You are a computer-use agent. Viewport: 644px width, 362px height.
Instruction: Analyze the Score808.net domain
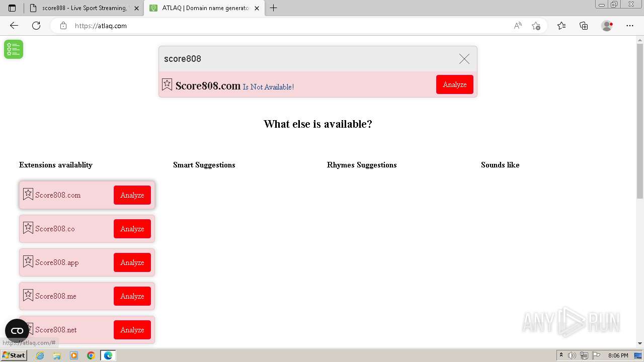tap(132, 330)
